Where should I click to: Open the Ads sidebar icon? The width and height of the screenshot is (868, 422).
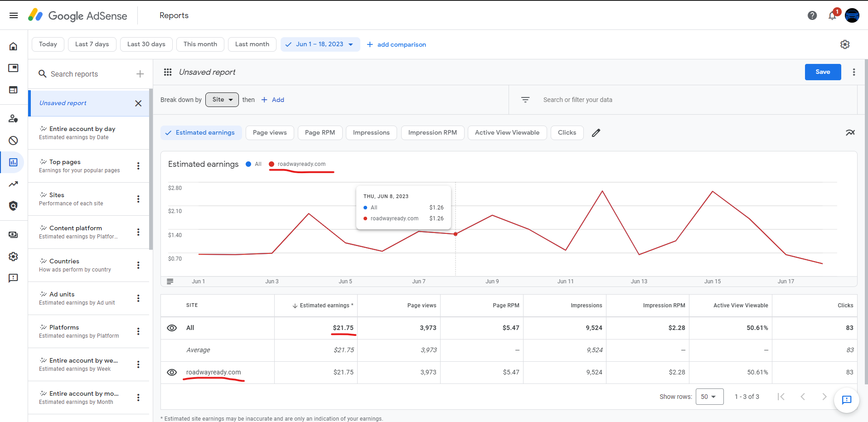tap(14, 68)
